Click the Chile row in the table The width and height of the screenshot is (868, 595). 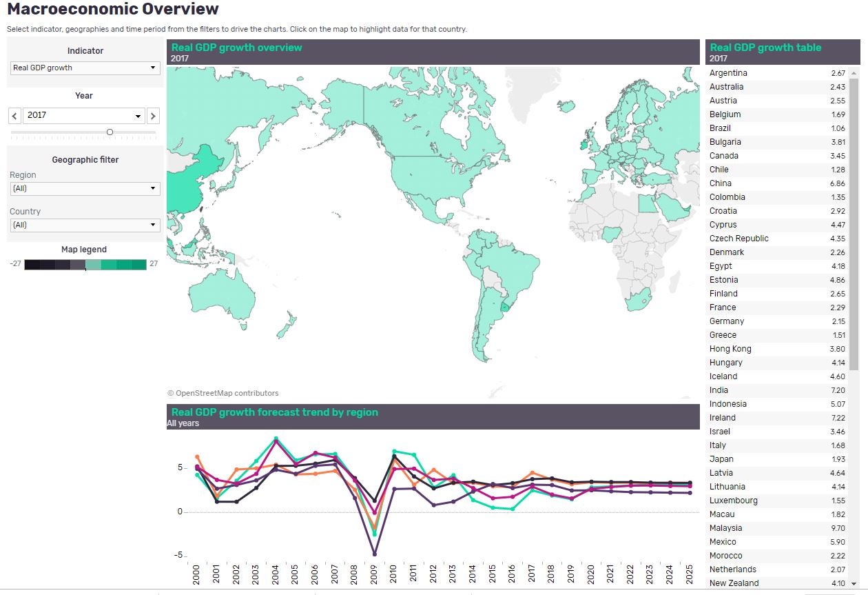(777, 170)
